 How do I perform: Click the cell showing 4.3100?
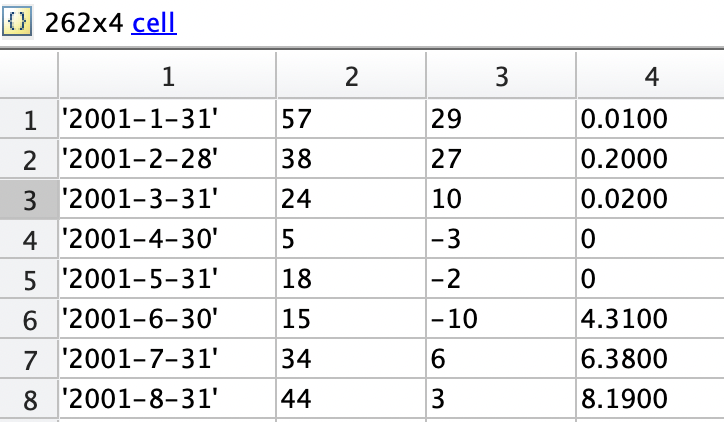point(648,320)
